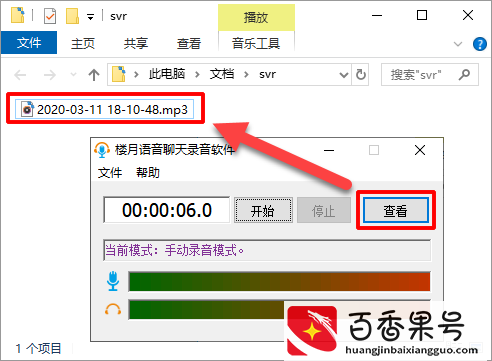Open the 共享 ribbon tab
The height and width of the screenshot is (361, 492).
pyautogui.click(x=136, y=43)
